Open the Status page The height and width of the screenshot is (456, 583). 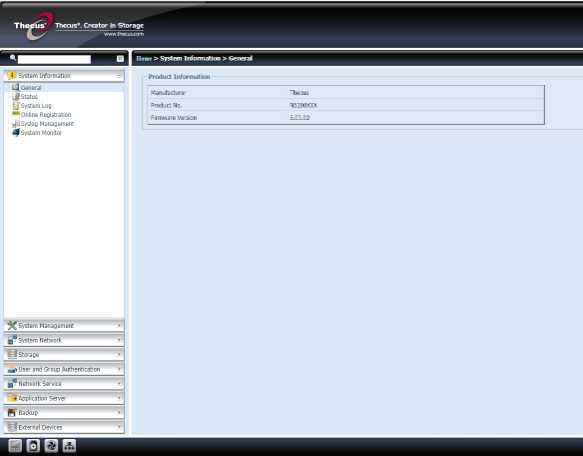tap(29, 97)
